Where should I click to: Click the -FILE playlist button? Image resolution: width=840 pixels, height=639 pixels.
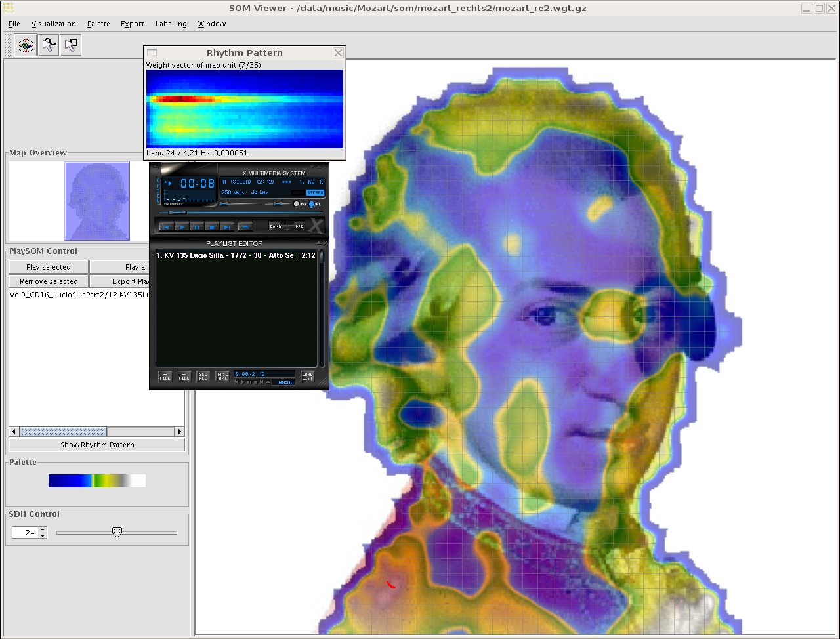point(184,377)
